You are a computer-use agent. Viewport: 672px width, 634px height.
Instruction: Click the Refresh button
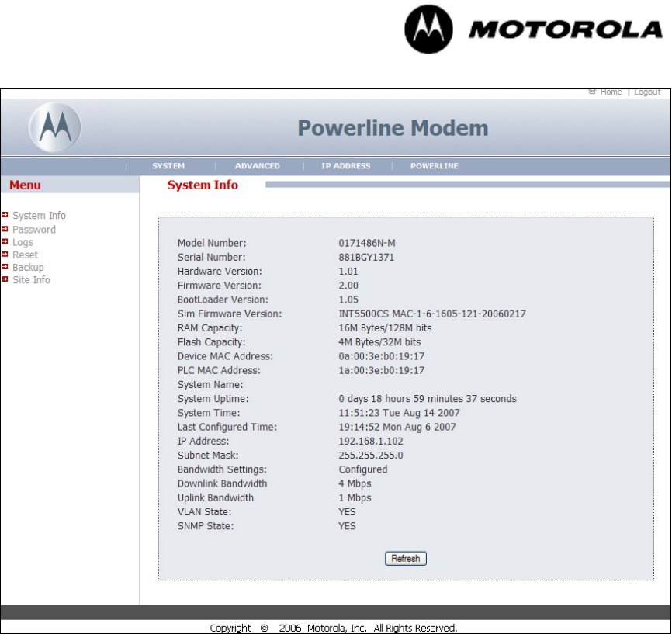[x=405, y=559]
